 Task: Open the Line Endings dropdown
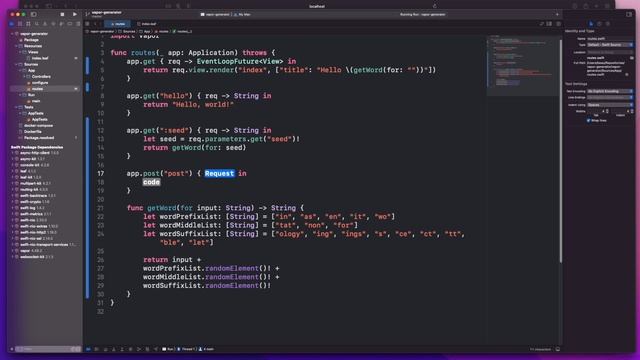click(610, 98)
